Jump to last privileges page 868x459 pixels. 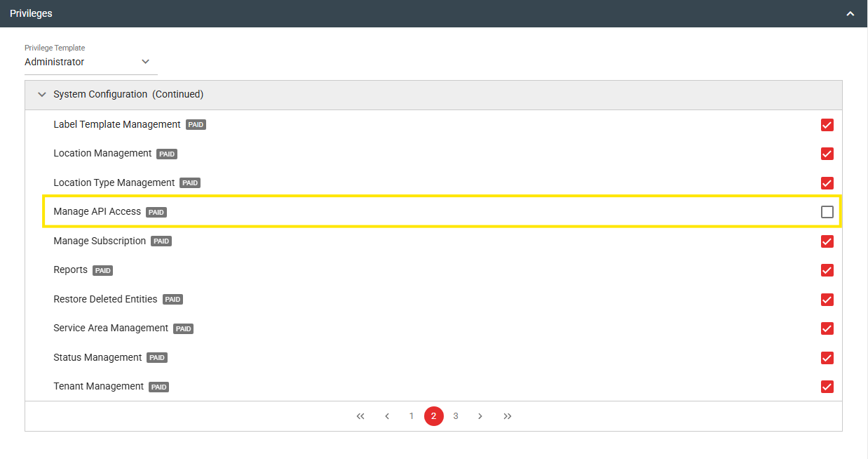click(x=508, y=416)
